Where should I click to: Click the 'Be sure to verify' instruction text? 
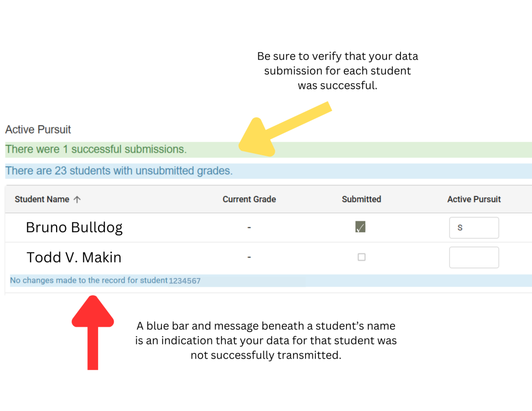point(337,71)
